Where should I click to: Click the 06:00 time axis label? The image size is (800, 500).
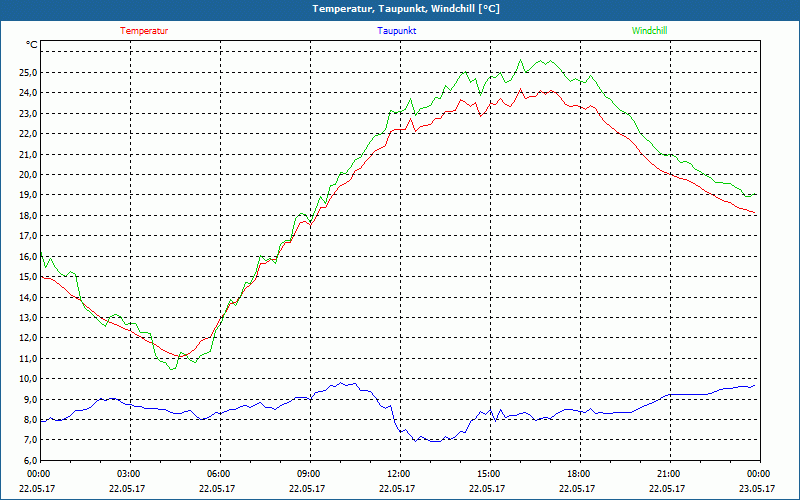pos(218,474)
